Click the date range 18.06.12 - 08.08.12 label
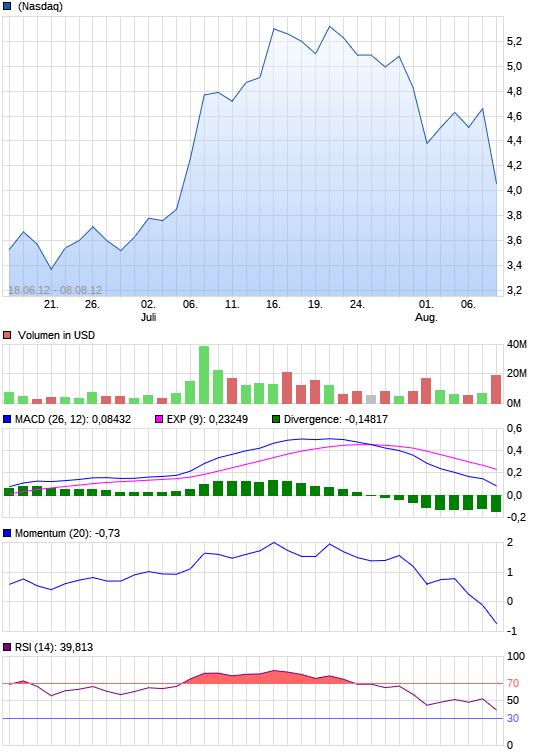The image size is (545, 755). [55, 290]
